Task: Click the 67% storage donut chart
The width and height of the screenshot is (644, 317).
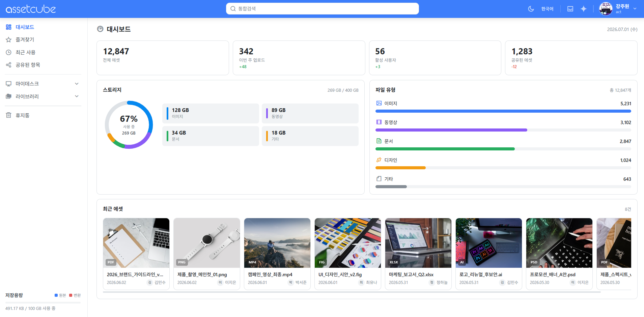Action: [129, 125]
